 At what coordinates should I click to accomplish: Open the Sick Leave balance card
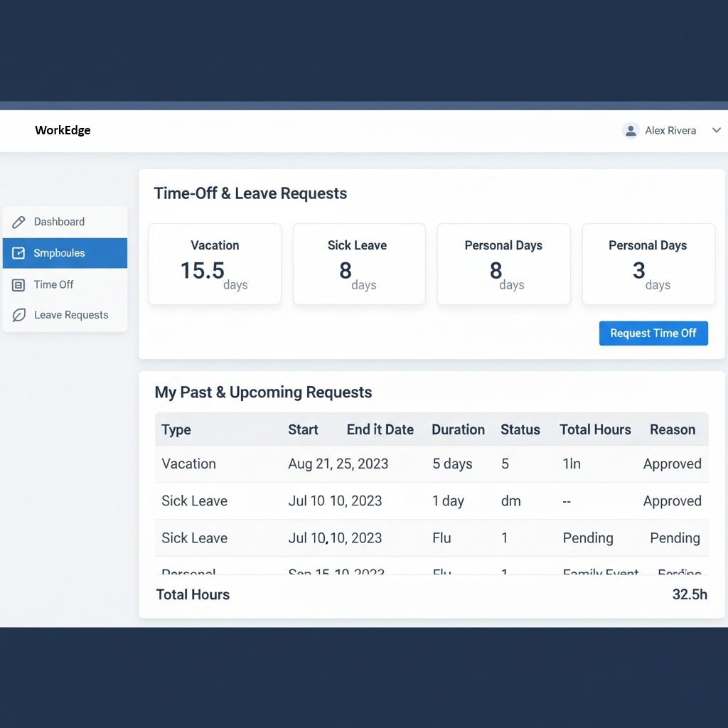click(x=359, y=264)
